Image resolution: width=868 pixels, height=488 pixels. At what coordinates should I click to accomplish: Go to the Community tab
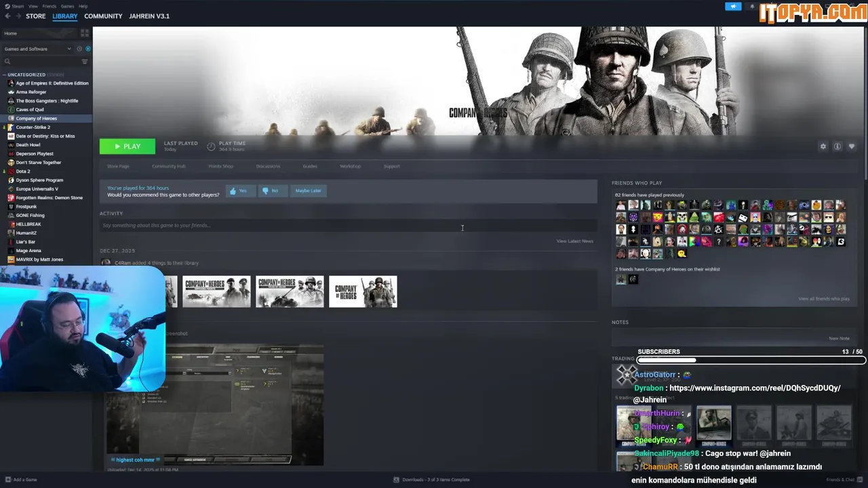click(x=103, y=16)
